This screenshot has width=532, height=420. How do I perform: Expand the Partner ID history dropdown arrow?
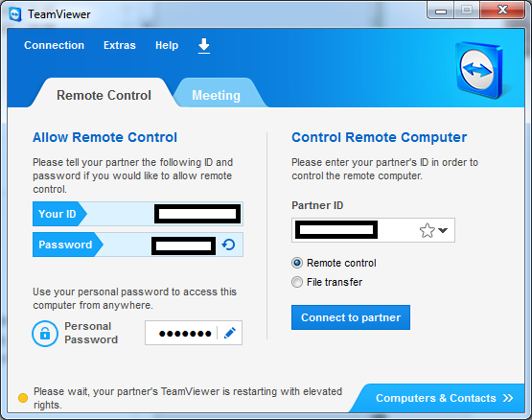click(x=443, y=230)
